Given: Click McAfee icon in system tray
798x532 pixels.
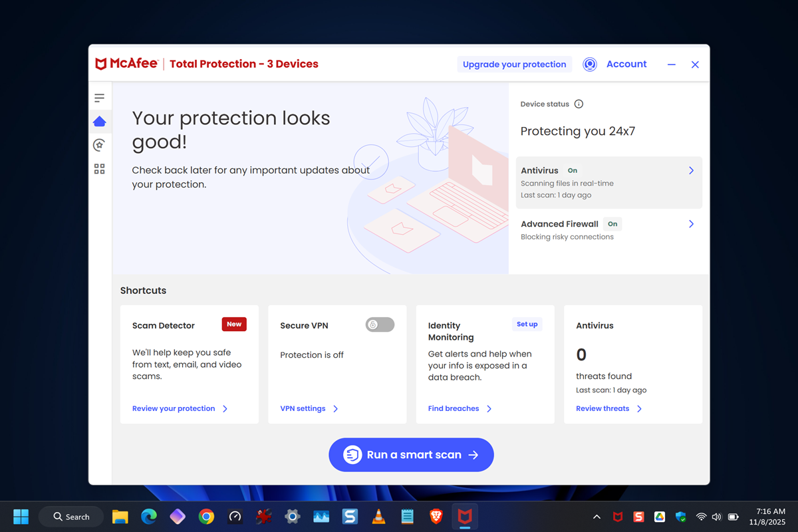Looking at the screenshot, I should pos(618,517).
